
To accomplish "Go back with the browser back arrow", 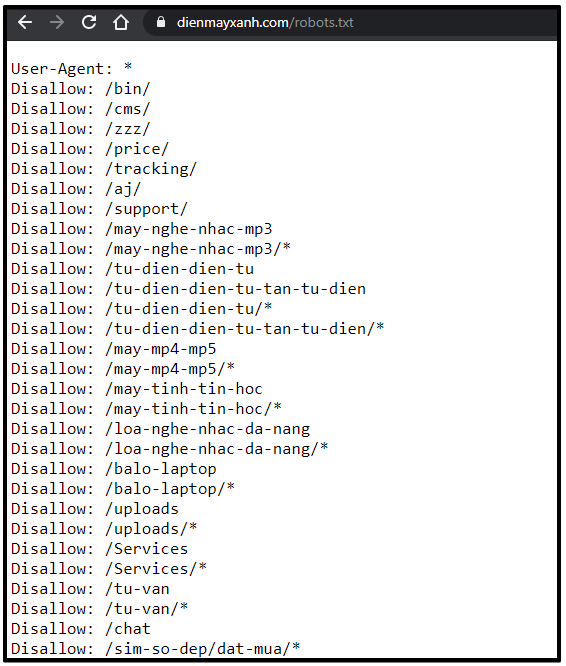I will pyautogui.click(x=25, y=22).
